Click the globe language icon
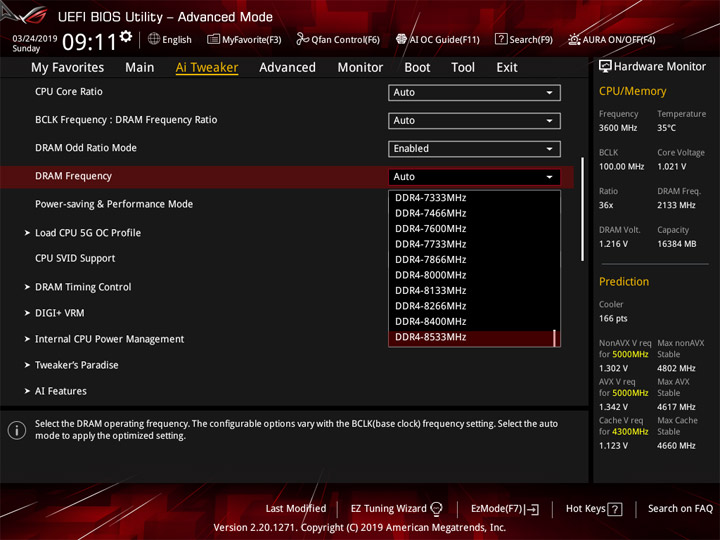This screenshot has width=720, height=540. pyautogui.click(x=154, y=39)
